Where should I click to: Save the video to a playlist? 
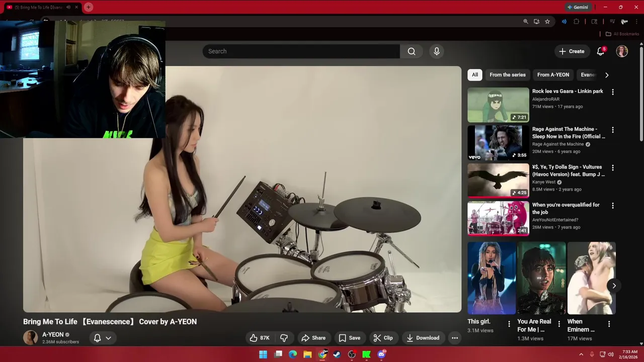coord(349,338)
